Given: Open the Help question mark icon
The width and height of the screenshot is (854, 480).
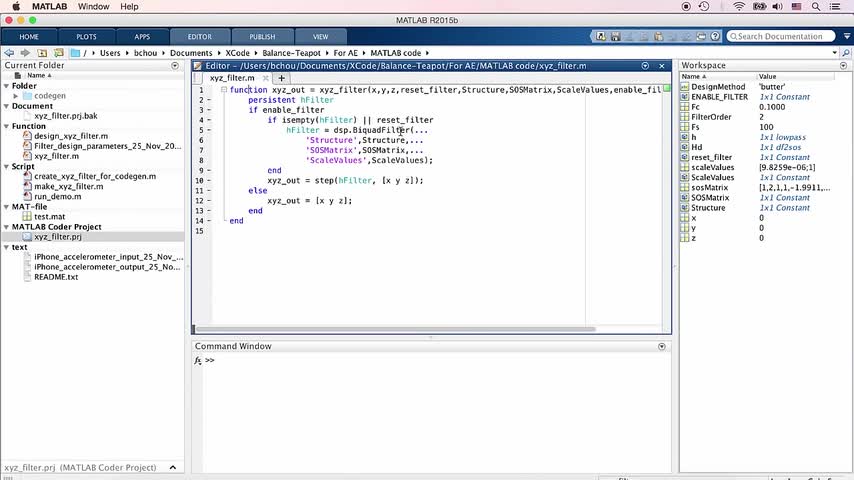Looking at the screenshot, I should 715,37.
